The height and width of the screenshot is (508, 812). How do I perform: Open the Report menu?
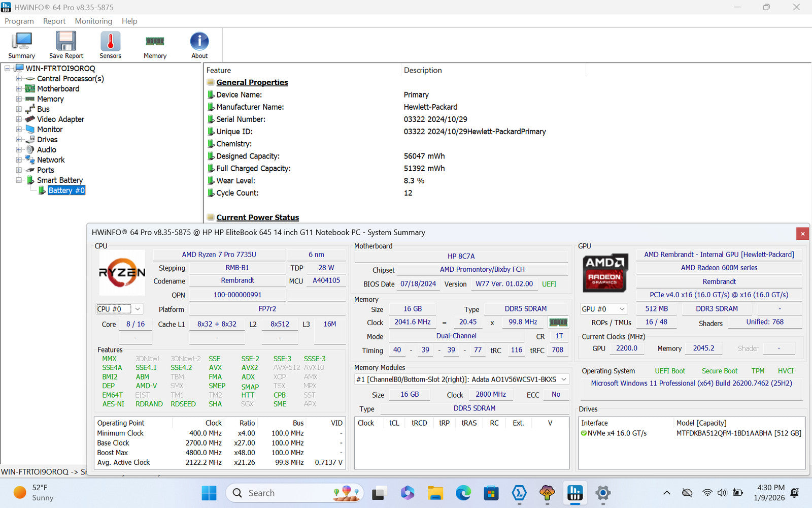[x=54, y=21]
